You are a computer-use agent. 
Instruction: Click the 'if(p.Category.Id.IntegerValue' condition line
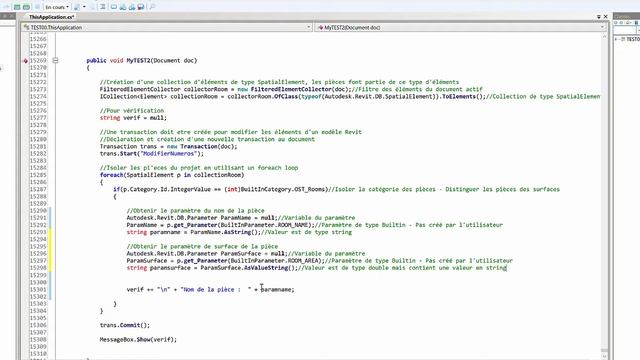[336, 189]
